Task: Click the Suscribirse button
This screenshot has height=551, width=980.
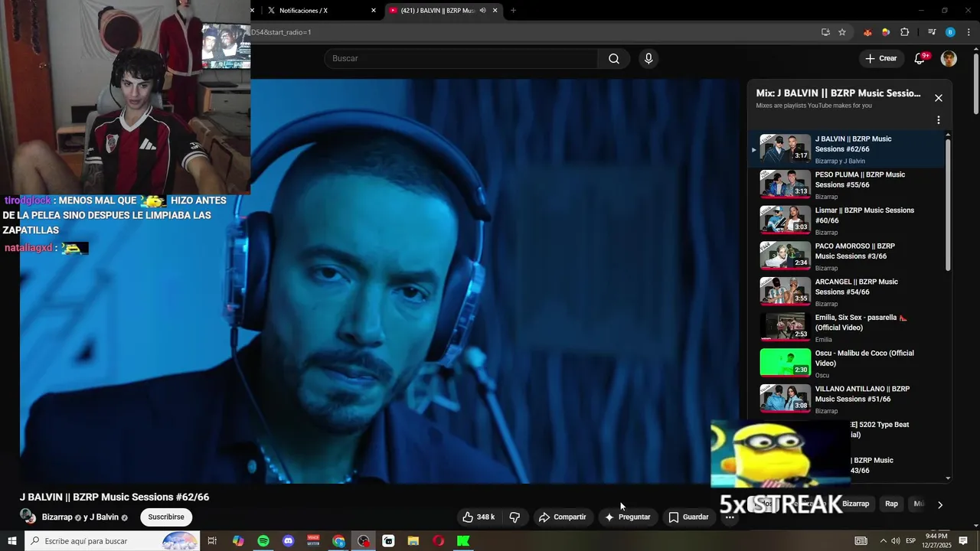Action: point(166,517)
